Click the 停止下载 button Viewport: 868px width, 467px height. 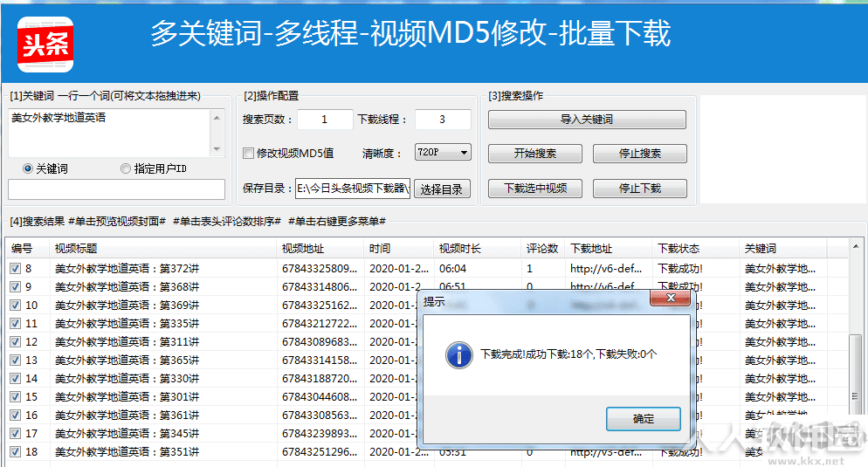tap(640, 189)
